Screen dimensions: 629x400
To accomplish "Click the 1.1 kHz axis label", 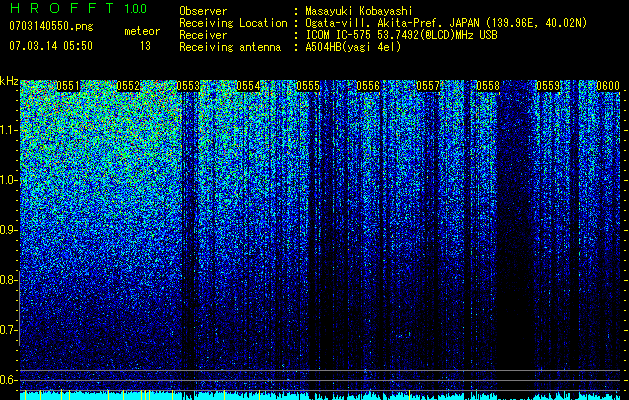I will click(x=9, y=130).
